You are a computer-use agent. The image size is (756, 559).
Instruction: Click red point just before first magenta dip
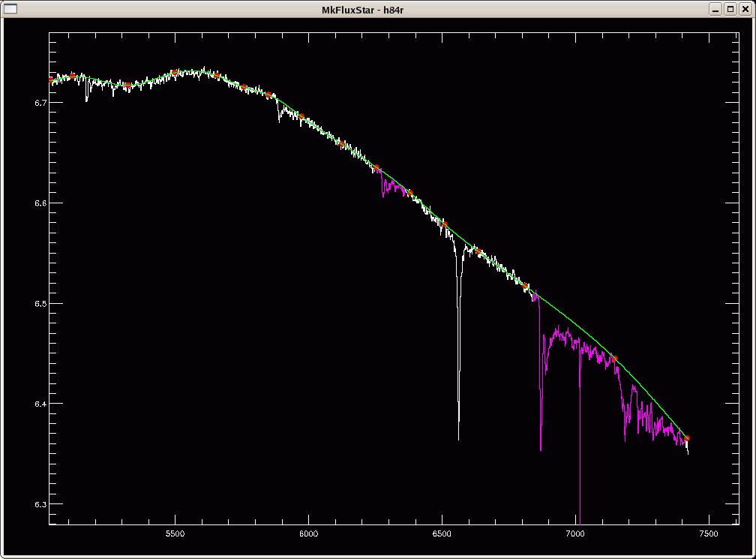point(377,167)
